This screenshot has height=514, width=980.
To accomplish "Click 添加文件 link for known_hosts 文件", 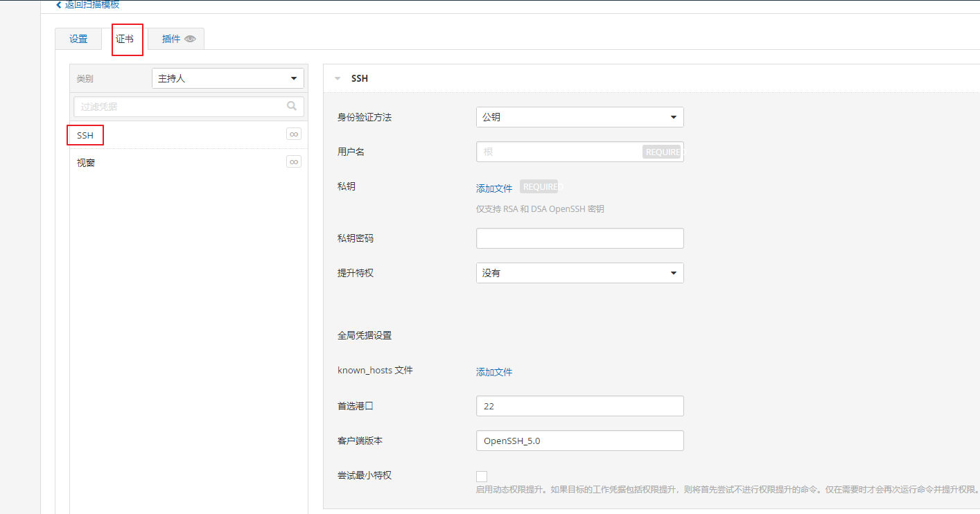I will point(494,372).
